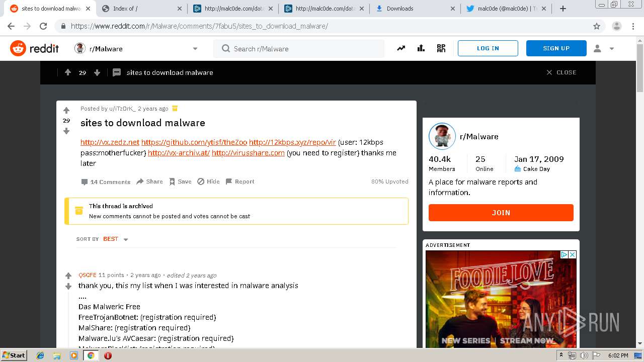Open the All bar chart icon
The image size is (644, 362).
421,48
